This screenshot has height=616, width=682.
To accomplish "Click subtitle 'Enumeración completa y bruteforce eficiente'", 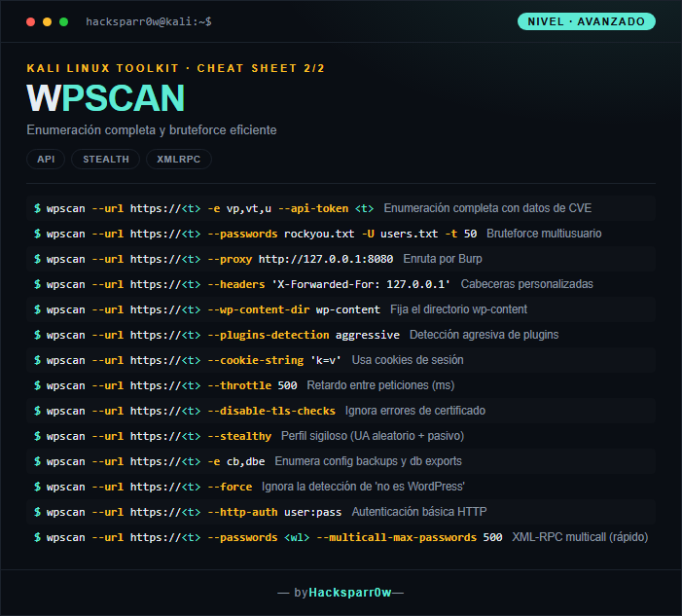I will click(x=152, y=130).
